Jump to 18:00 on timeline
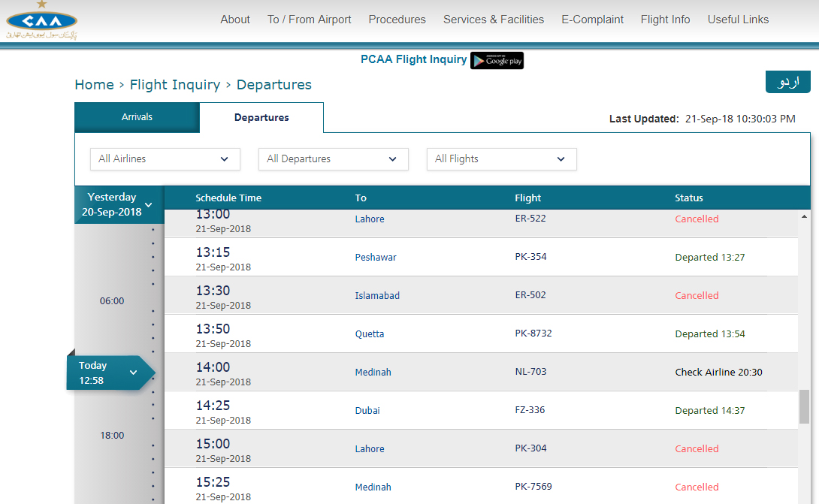 click(112, 435)
